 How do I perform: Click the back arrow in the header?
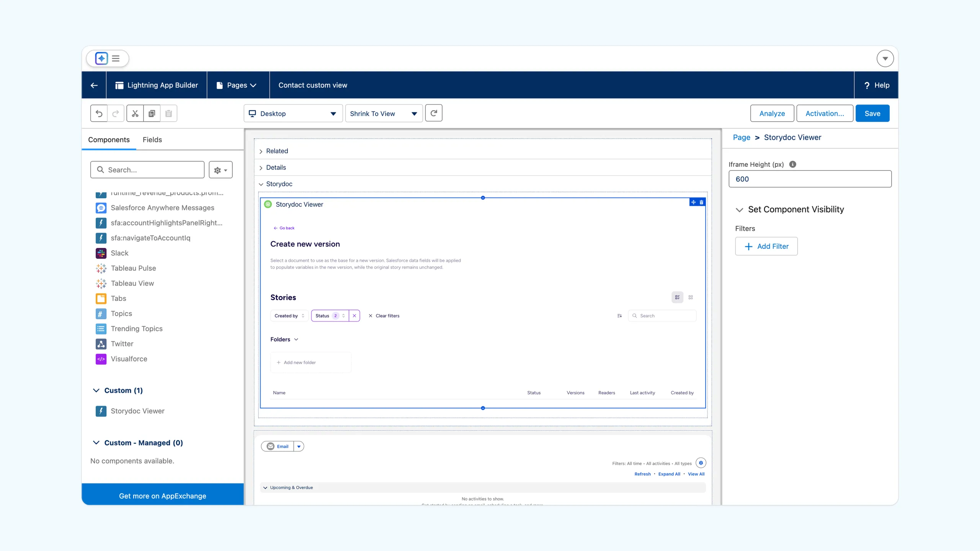coord(94,85)
